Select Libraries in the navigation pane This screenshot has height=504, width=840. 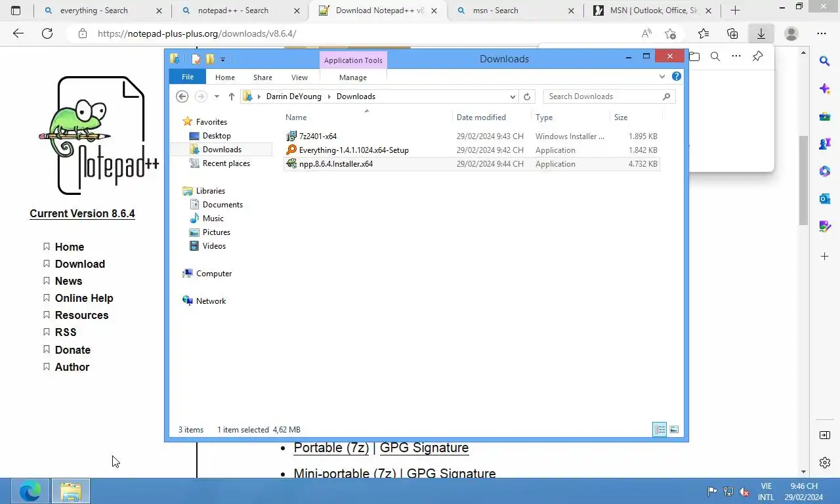211,191
